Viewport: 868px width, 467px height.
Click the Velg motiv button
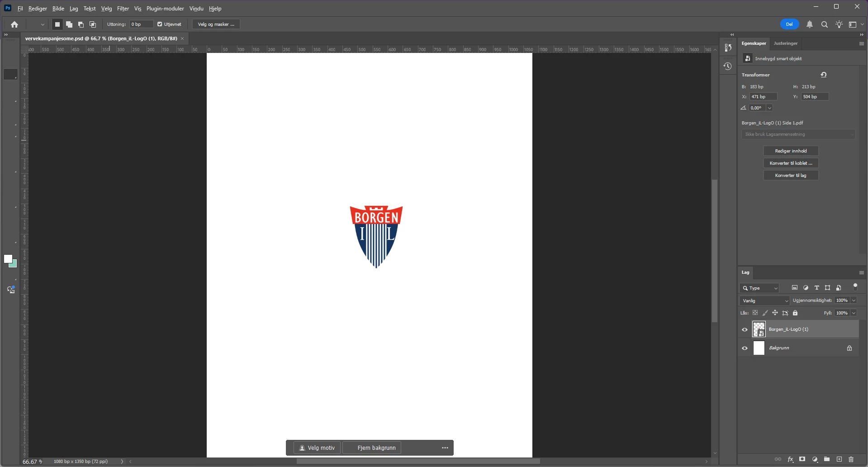(x=317, y=448)
